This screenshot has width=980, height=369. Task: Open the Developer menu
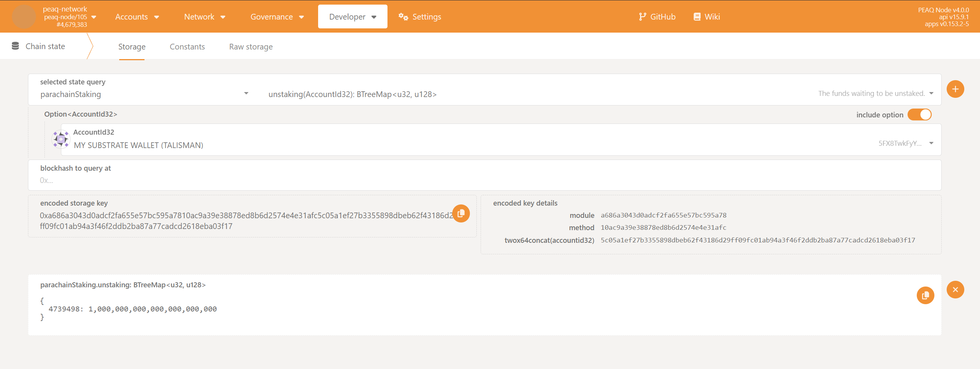352,16
